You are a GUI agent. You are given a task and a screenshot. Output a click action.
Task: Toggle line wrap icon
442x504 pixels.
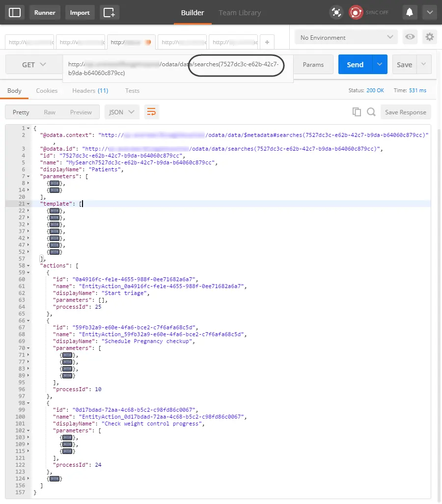[151, 112]
